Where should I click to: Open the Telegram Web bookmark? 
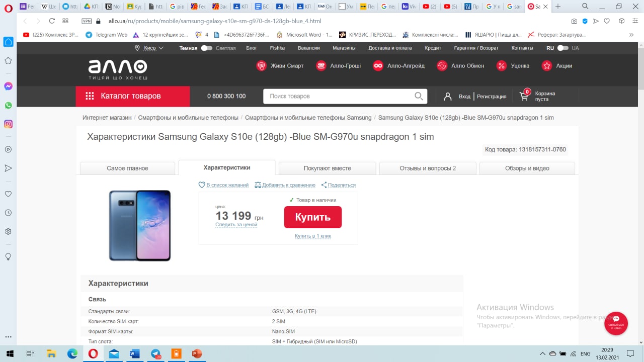[x=106, y=35]
